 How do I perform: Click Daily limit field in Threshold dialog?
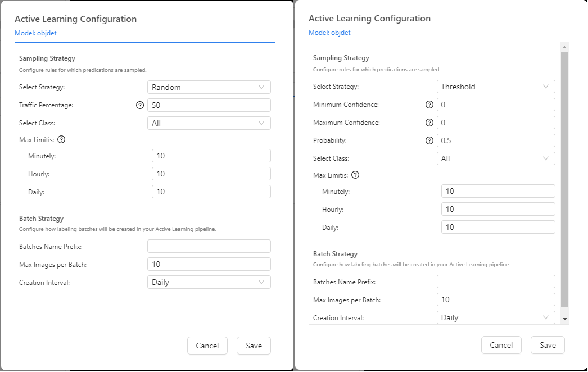click(498, 227)
